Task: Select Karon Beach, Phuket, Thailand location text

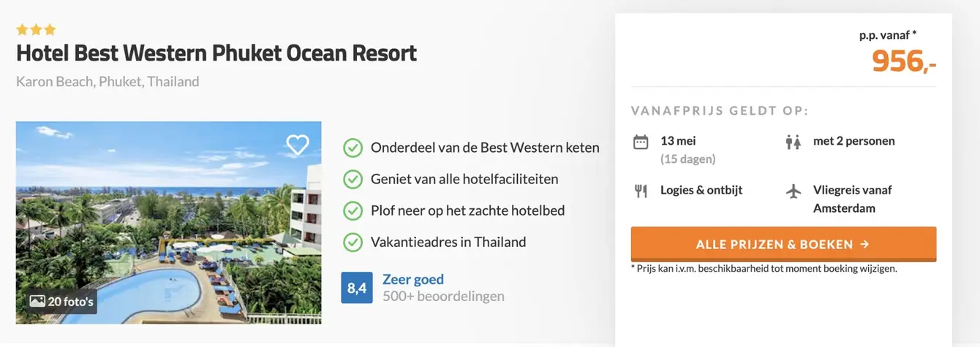Action: [x=108, y=82]
